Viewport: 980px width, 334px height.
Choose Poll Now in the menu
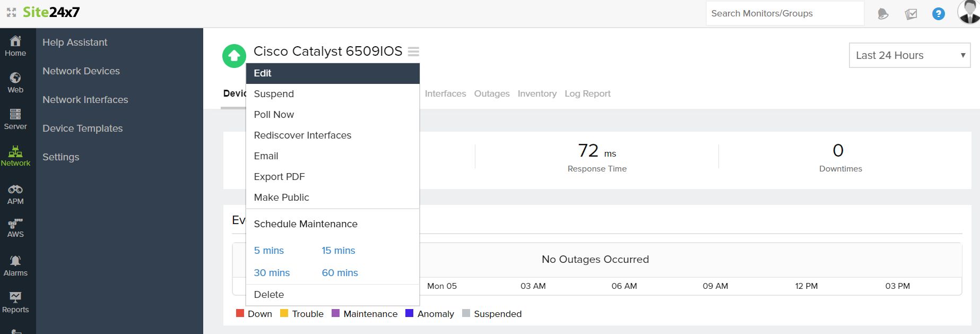point(274,115)
